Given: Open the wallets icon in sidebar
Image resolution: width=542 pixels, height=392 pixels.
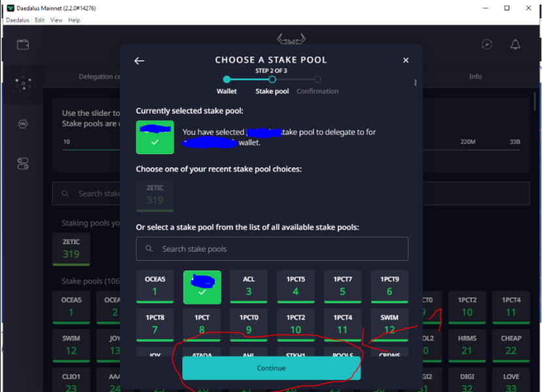Looking at the screenshot, I should coord(23,44).
